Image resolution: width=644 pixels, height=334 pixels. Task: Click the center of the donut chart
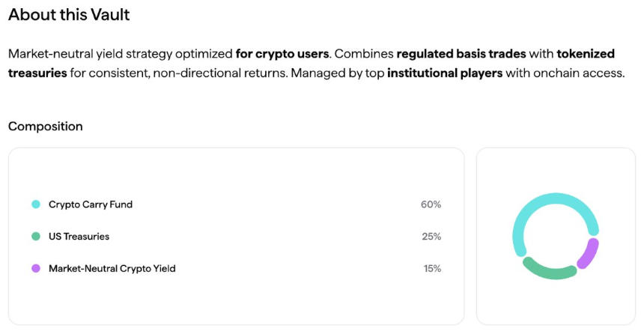pos(556,236)
